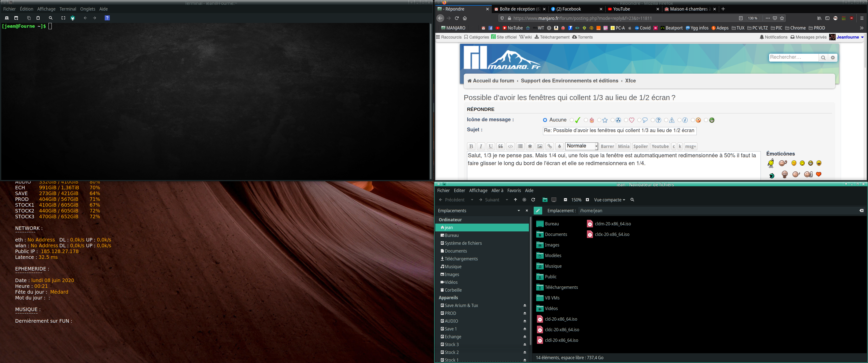Screen dimensions: 868x363
Task: Click the insert URL link button
Action: tap(550, 146)
